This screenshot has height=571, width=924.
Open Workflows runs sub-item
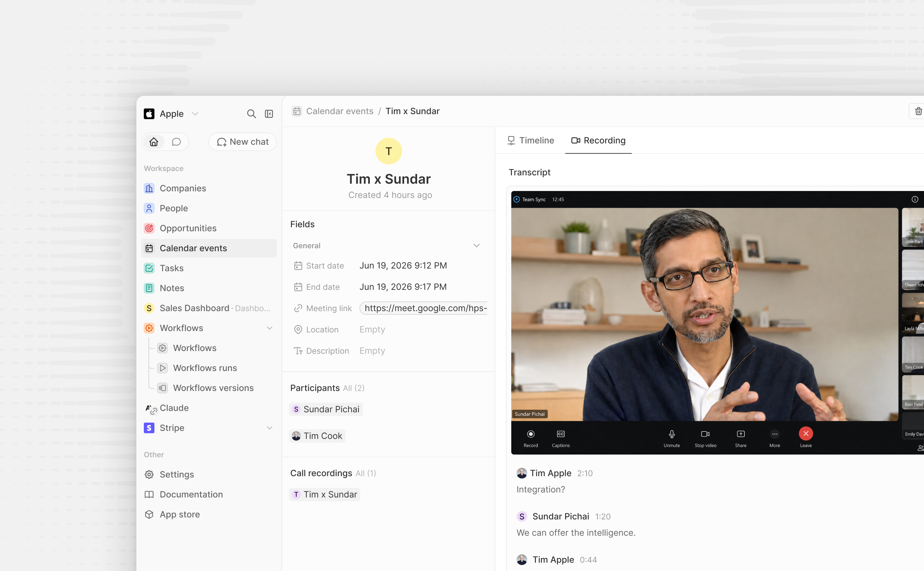(x=216, y=368)
